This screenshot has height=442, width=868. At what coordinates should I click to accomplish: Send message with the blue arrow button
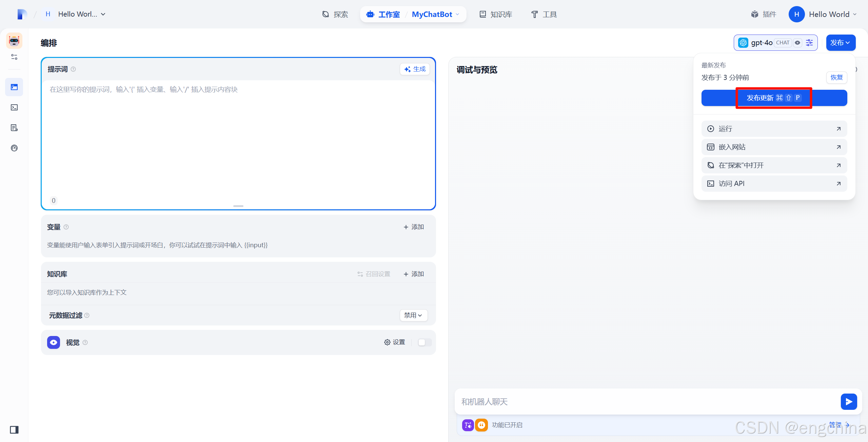point(849,402)
